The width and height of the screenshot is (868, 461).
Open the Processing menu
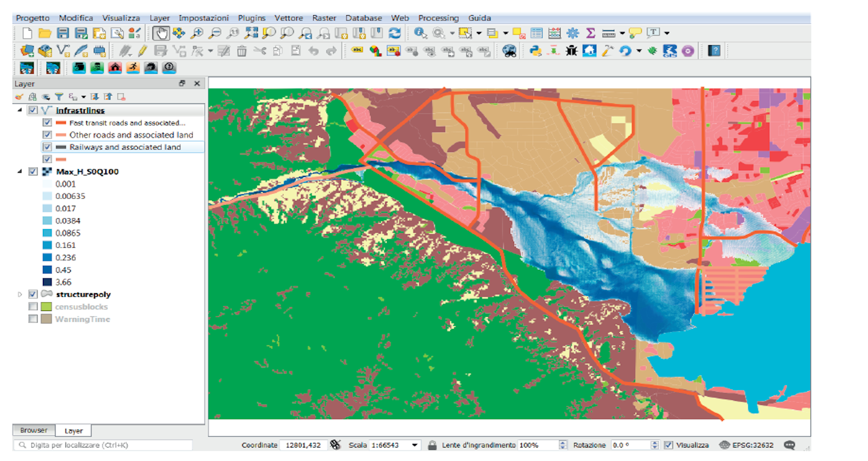point(438,18)
